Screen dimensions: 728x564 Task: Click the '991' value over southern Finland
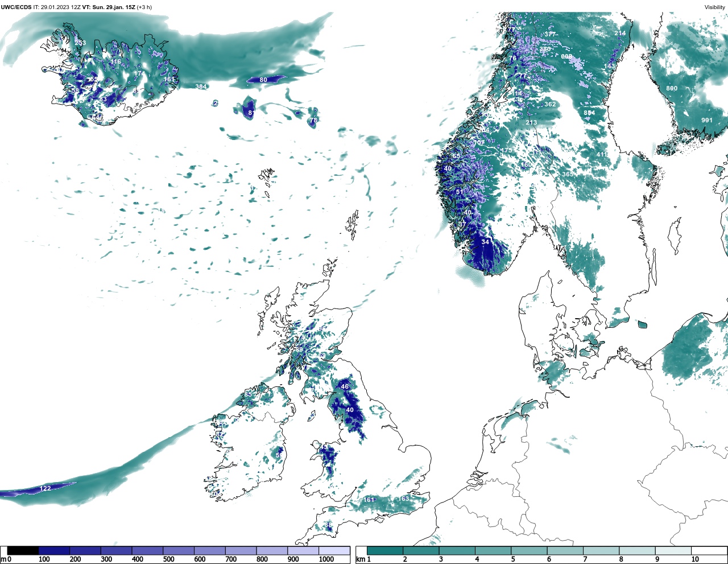coord(707,120)
